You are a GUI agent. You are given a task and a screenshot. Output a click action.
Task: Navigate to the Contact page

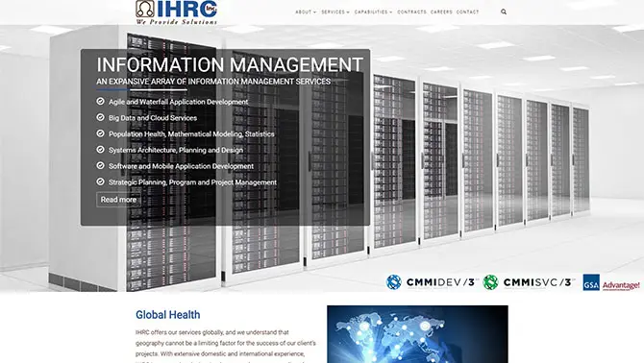pos(467,12)
